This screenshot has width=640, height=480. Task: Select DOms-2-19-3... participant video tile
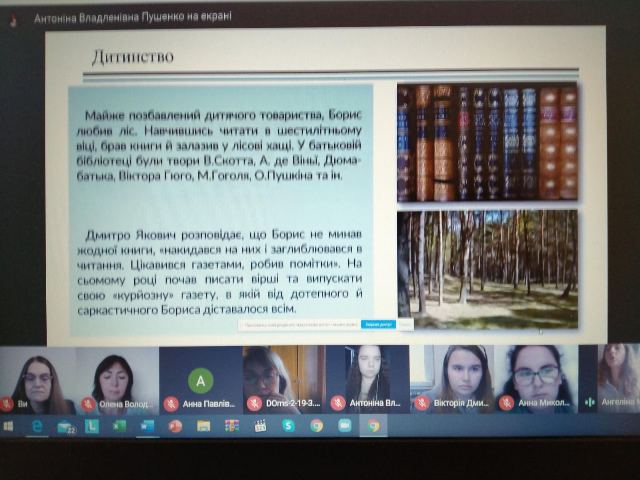(284, 380)
